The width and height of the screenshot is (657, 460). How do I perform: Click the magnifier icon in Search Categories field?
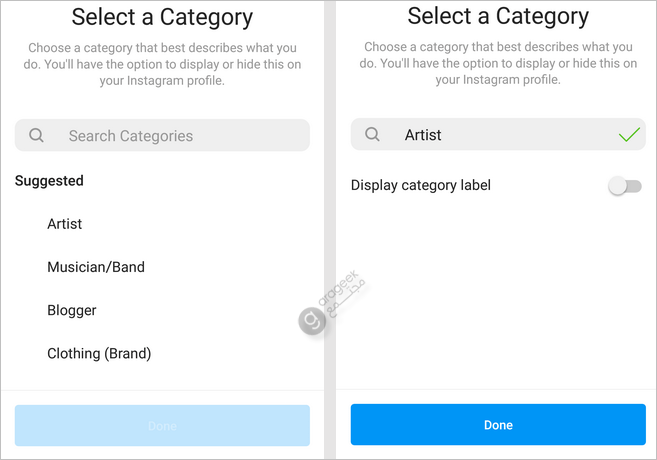[36, 135]
